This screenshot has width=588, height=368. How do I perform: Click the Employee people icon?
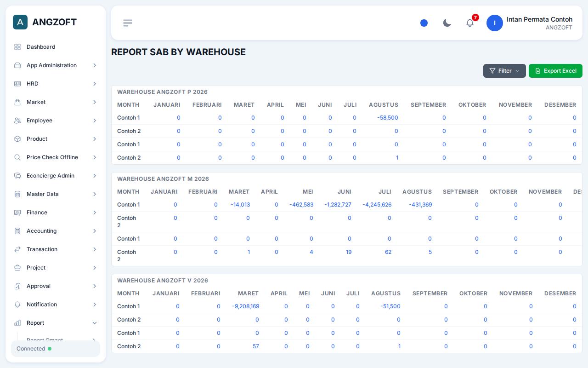coord(17,121)
